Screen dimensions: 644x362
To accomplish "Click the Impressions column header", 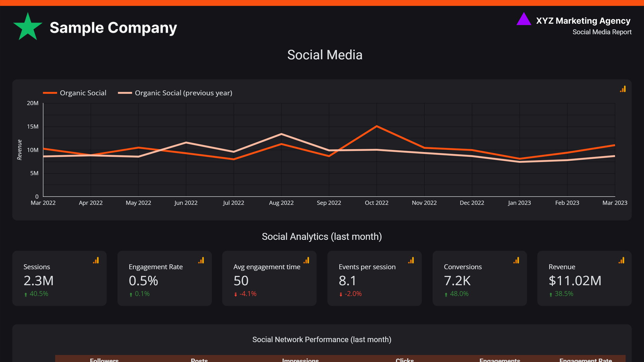I will (x=300, y=360).
